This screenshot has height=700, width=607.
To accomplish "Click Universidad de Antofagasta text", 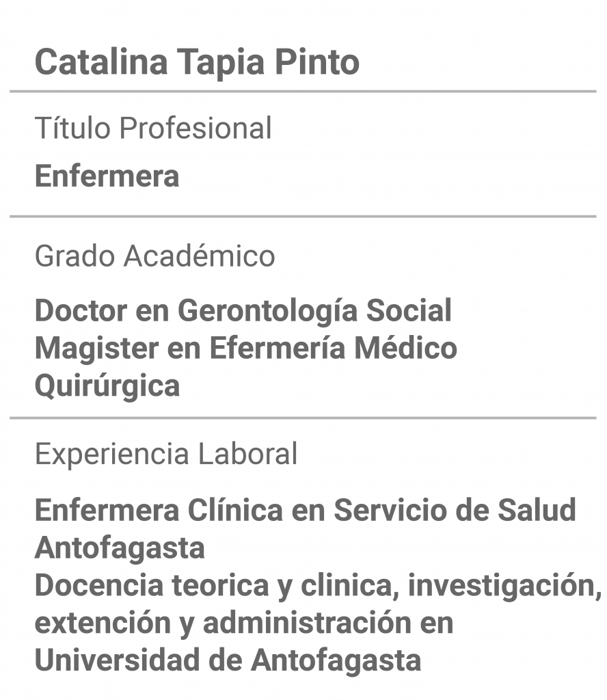I will tap(228, 661).
